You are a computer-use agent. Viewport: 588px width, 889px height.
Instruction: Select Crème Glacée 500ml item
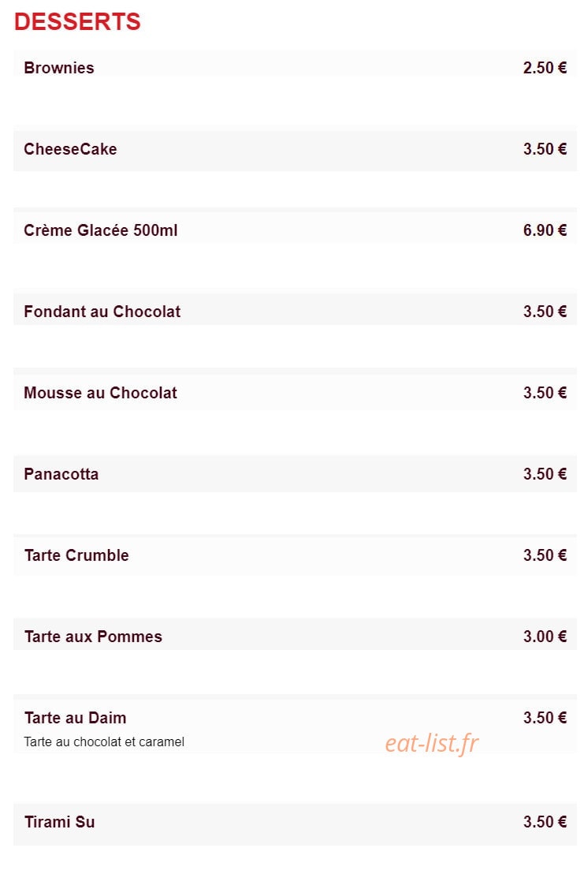[x=100, y=230]
